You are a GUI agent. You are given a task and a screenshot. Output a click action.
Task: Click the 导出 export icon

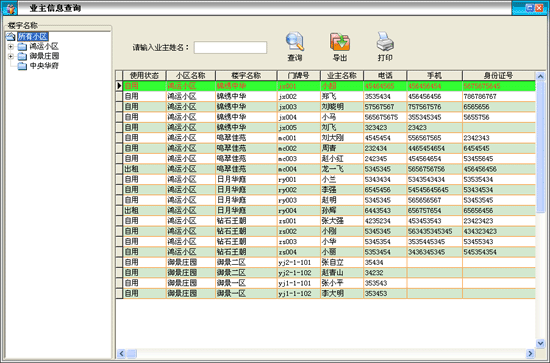click(340, 41)
